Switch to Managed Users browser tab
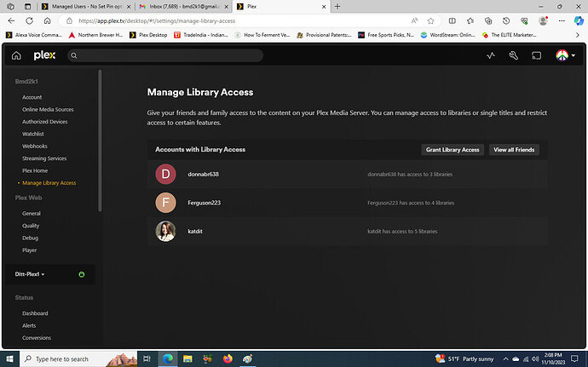The height and width of the screenshot is (367, 588). tap(87, 6)
